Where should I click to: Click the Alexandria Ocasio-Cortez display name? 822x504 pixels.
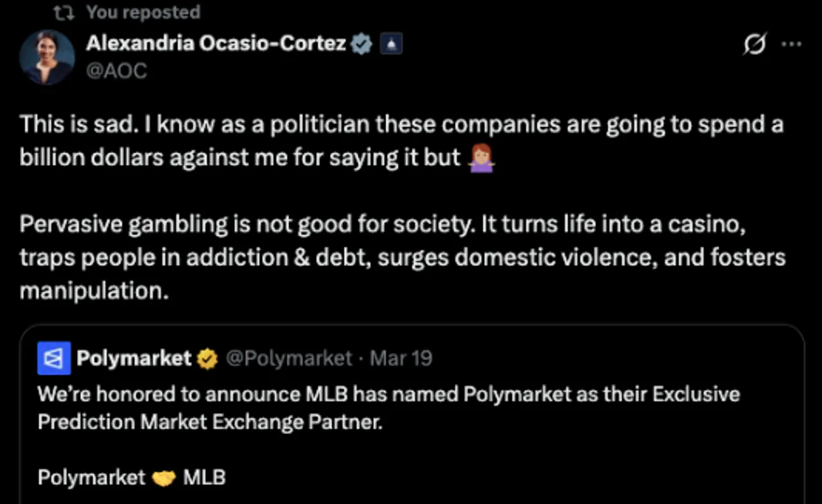click(x=216, y=44)
